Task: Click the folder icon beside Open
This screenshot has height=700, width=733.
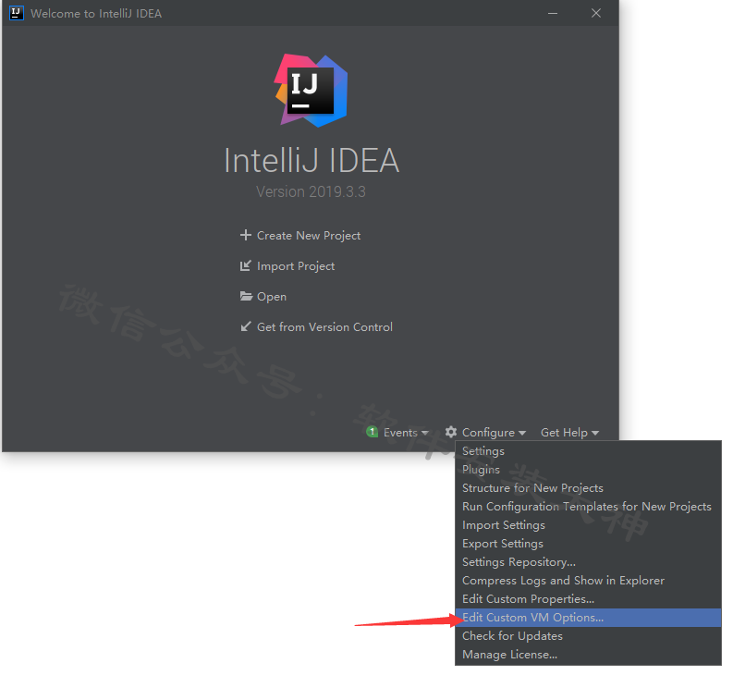Action: click(x=246, y=296)
